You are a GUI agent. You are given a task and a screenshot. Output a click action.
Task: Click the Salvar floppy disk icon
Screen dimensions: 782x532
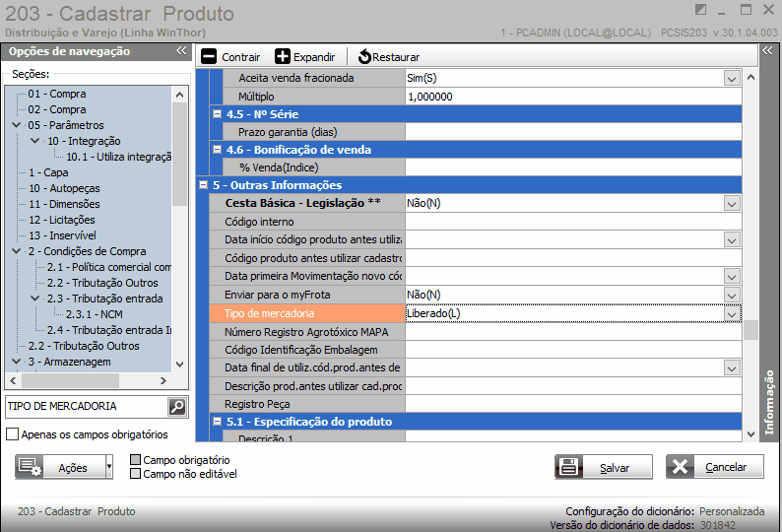pos(568,467)
